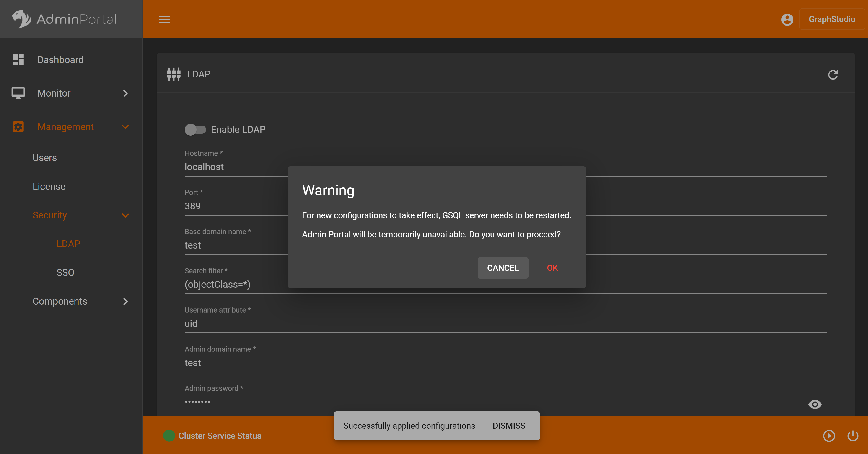868x454 pixels.
Task: Expand the Monitor submenu chevron
Action: 125,93
